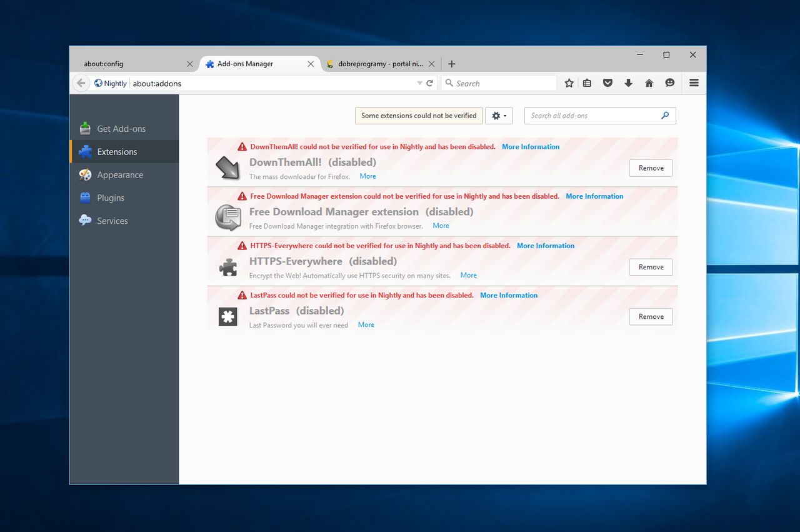
Task: Minimize the Nightly window
Action: [x=640, y=55]
